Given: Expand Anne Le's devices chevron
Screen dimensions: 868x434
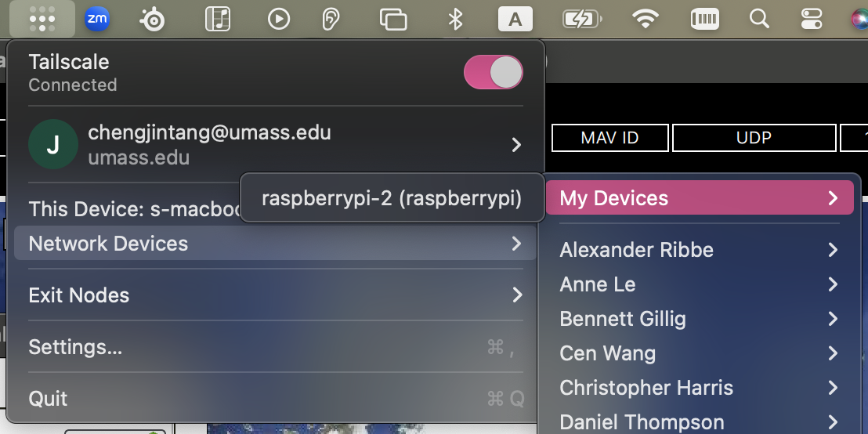Looking at the screenshot, I should click(x=833, y=284).
